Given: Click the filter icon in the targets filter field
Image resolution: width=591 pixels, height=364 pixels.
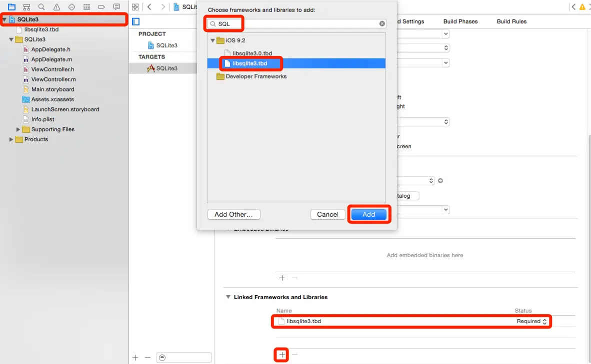Looking at the screenshot, I should click(x=162, y=358).
